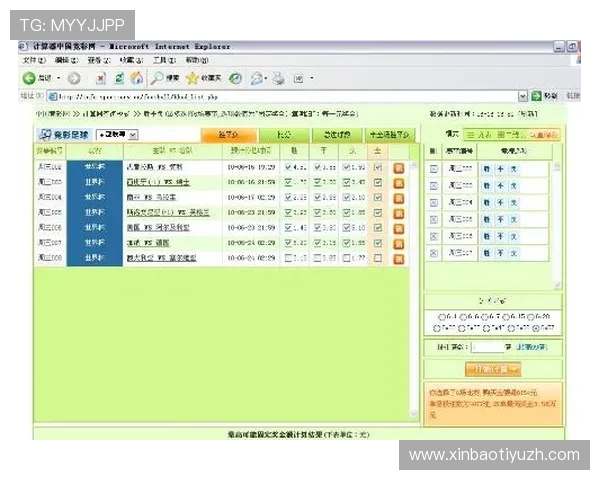
Task: Go to the Home page icon
Action: [137, 78]
